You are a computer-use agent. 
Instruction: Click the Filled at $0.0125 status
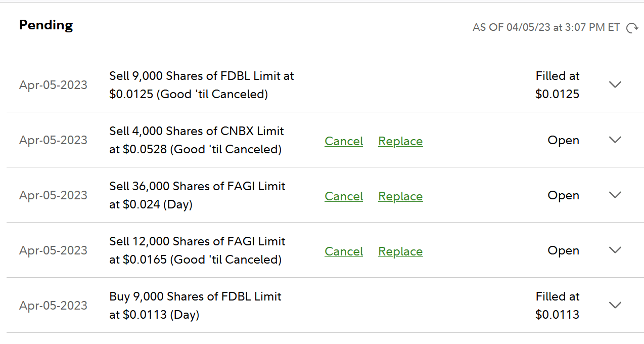[x=557, y=85]
